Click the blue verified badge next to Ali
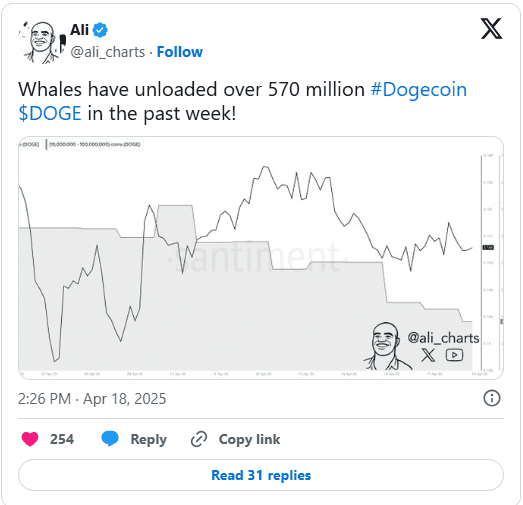The width and height of the screenshot is (523, 505). [100, 30]
